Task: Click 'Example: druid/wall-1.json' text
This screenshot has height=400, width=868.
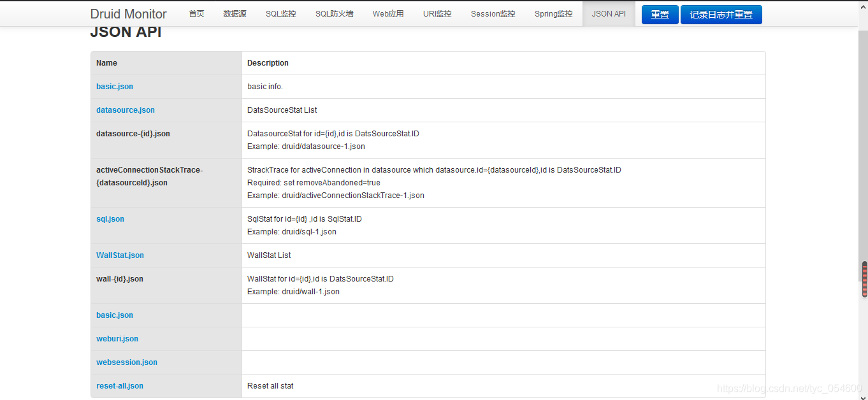Action: [293, 292]
